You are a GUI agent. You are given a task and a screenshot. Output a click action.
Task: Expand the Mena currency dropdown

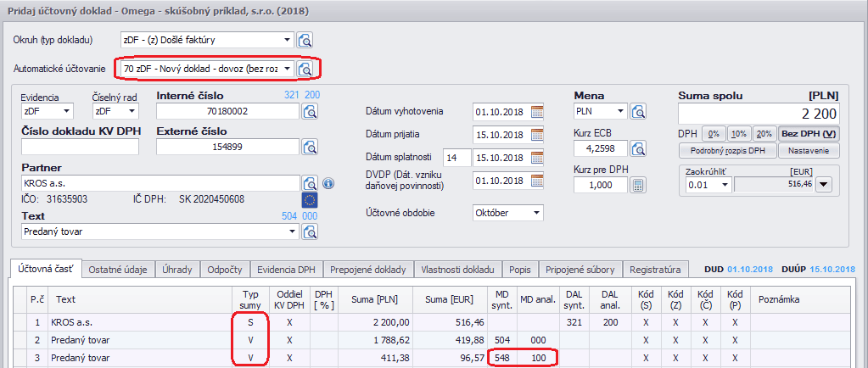620,111
